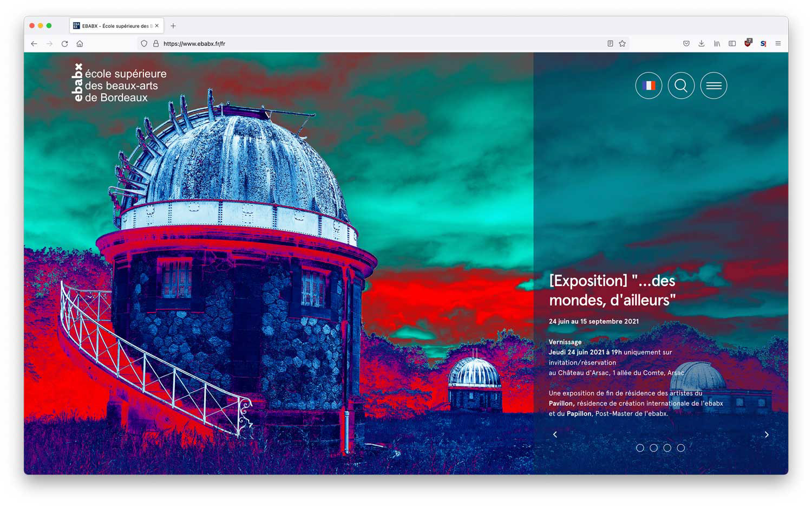812x506 pixels.
Task: Select the third carousel dot
Action: pyautogui.click(x=667, y=448)
